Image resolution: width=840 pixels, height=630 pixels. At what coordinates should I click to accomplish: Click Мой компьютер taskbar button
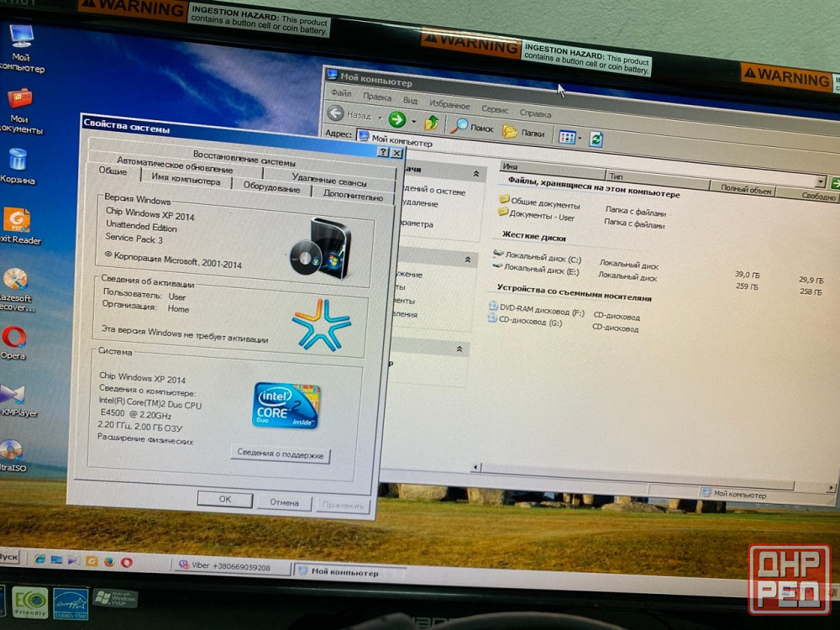pos(349,571)
